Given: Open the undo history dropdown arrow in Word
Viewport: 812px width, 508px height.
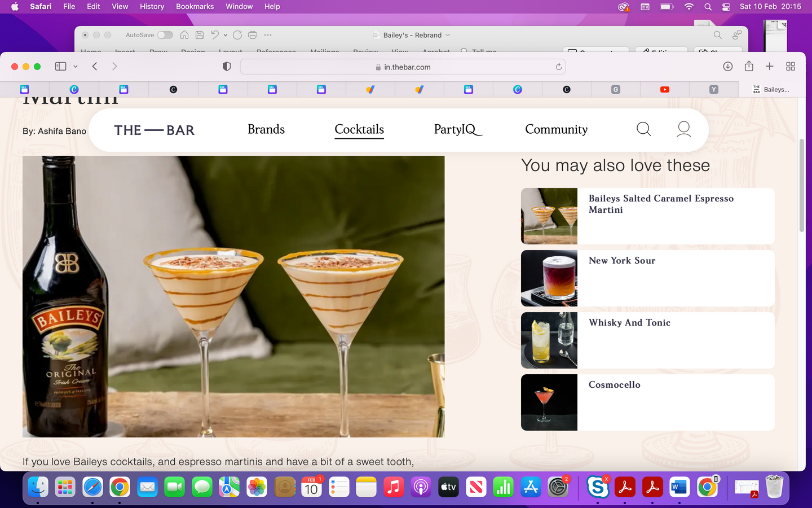Looking at the screenshot, I should pos(226,35).
